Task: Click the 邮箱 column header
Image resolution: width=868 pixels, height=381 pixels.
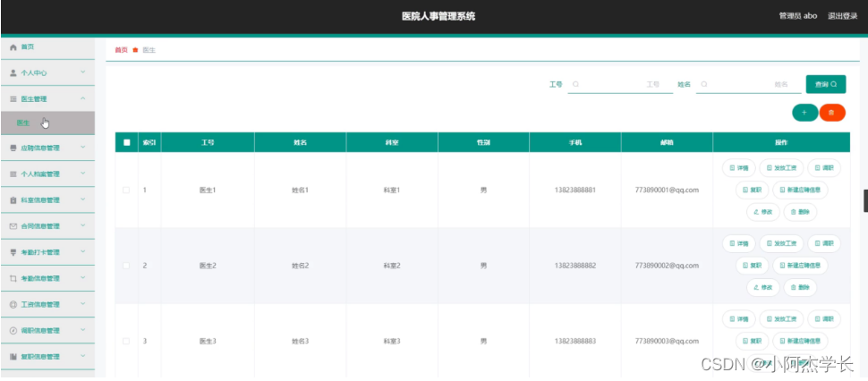Action: point(667,143)
